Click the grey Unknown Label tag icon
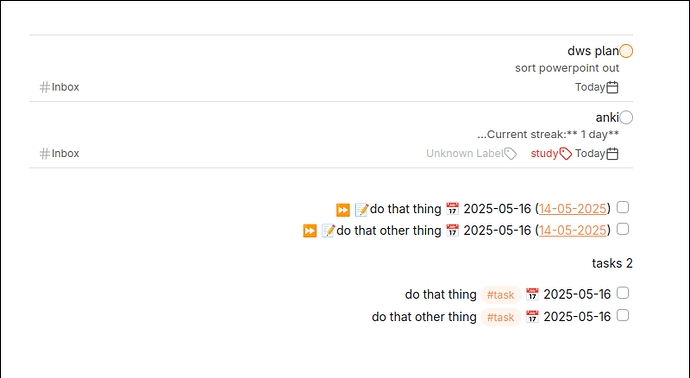Viewport: 690px width, 378px height. coord(510,154)
